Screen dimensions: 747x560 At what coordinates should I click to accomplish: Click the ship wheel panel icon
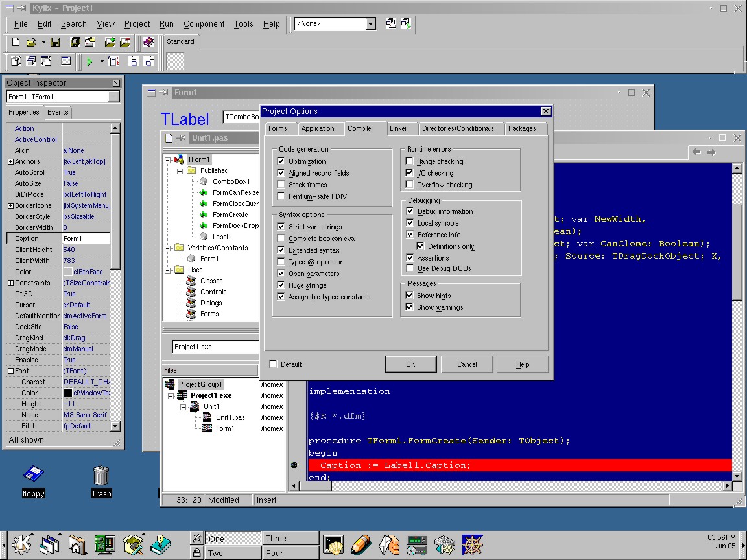pos(472,544)
